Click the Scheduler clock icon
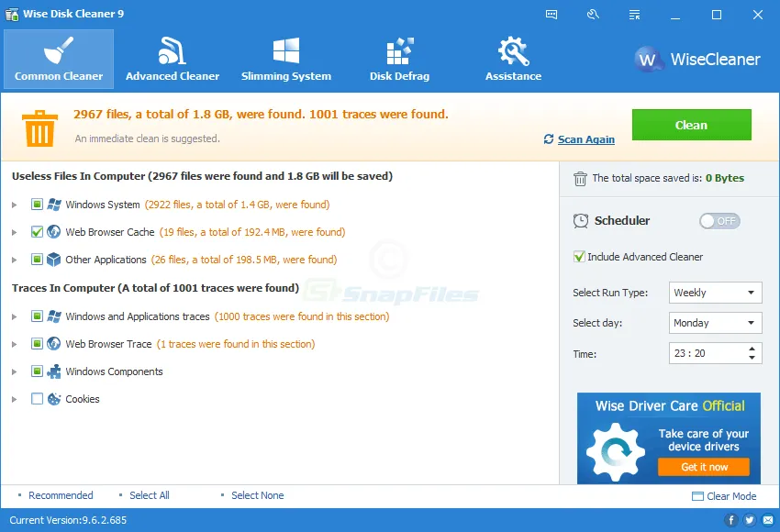This screenshot has height=532, width=780. click(x=581, y=221)
